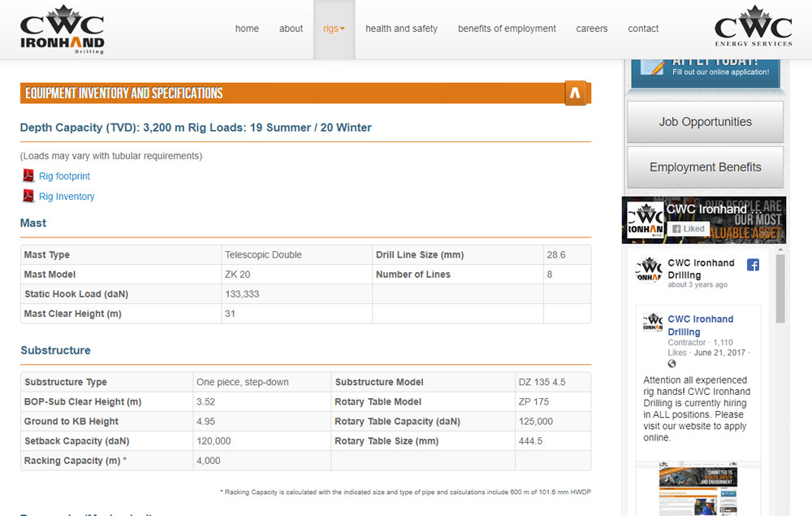
Task: Click the '125,000' rotary table capacity value
Action: point(535,422)
